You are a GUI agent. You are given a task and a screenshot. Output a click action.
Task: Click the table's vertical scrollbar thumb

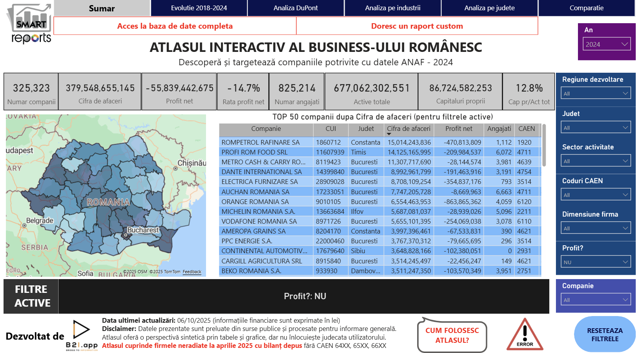pyautogui.click(x=544, y=145)
